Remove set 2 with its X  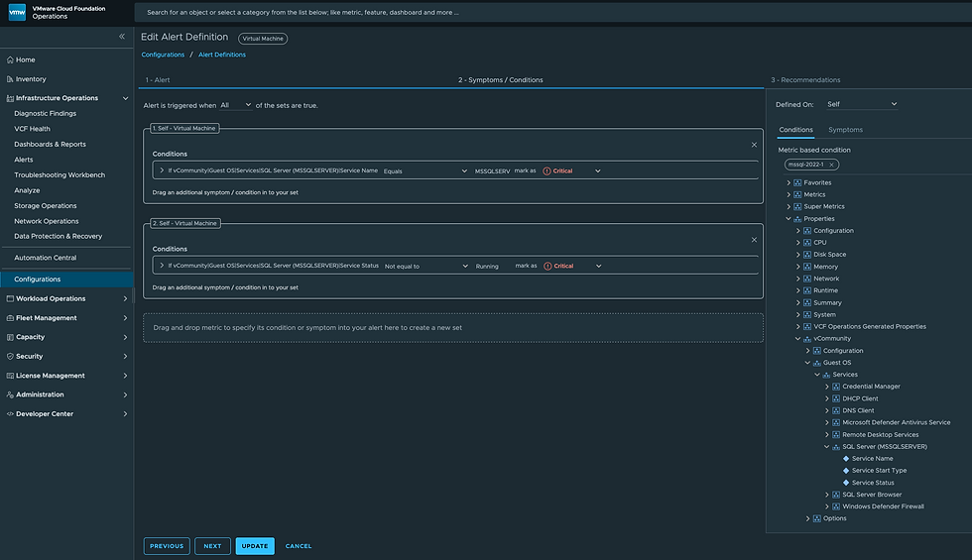point(754,240)
